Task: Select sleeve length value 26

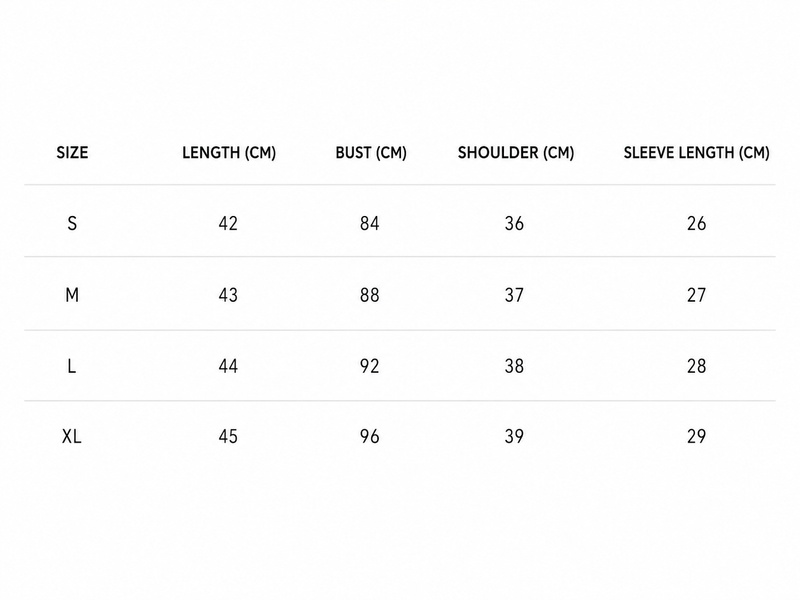Action: [x=696, y=223]
